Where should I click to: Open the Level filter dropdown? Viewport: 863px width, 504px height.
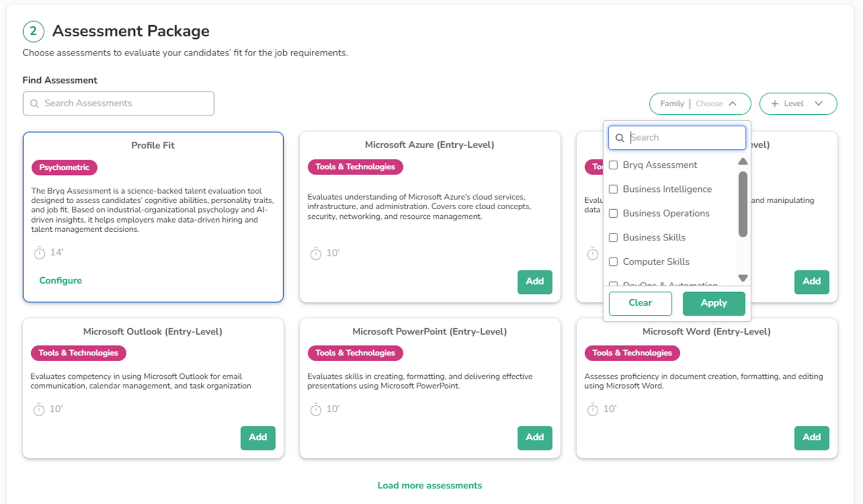click(818, 103)
